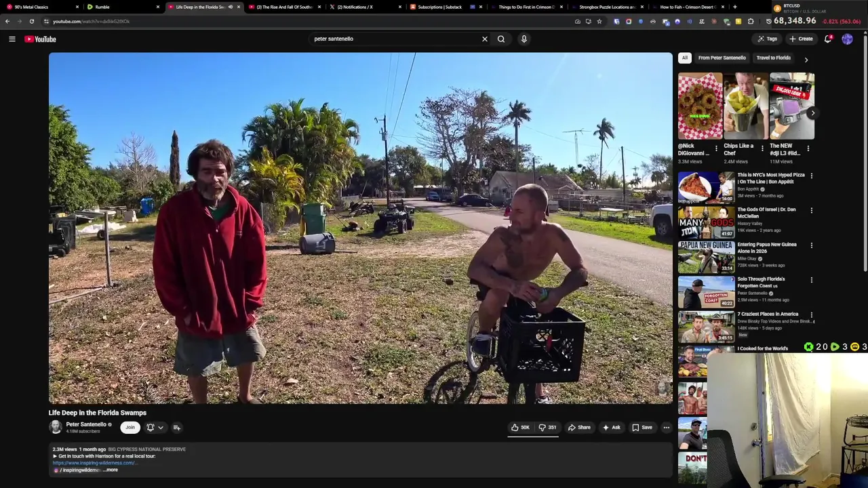The height and width of the screenshot is (488, 868).
Task: Open Peter Santenello channel avatar
Action: pos(56,427)
